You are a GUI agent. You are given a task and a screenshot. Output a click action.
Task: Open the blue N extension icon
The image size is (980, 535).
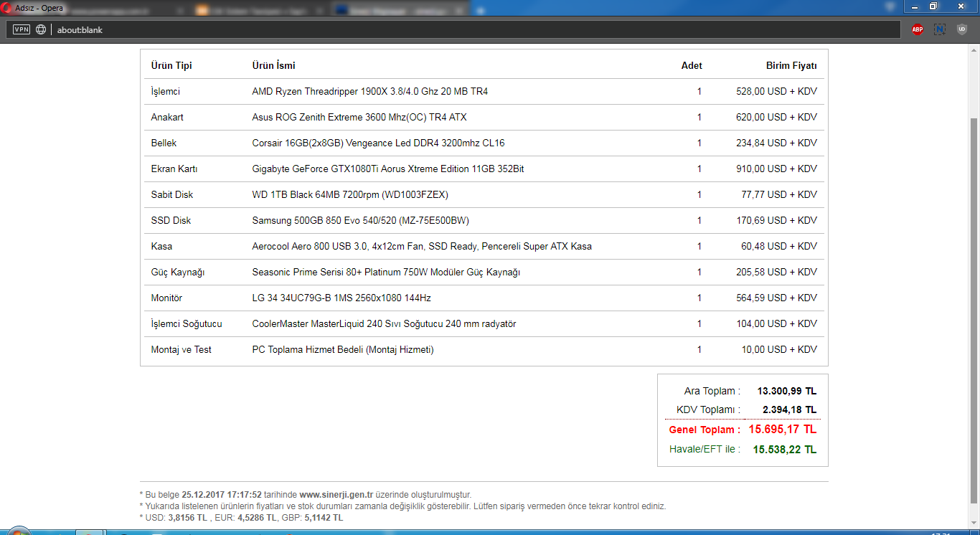(x=940, y=29)
